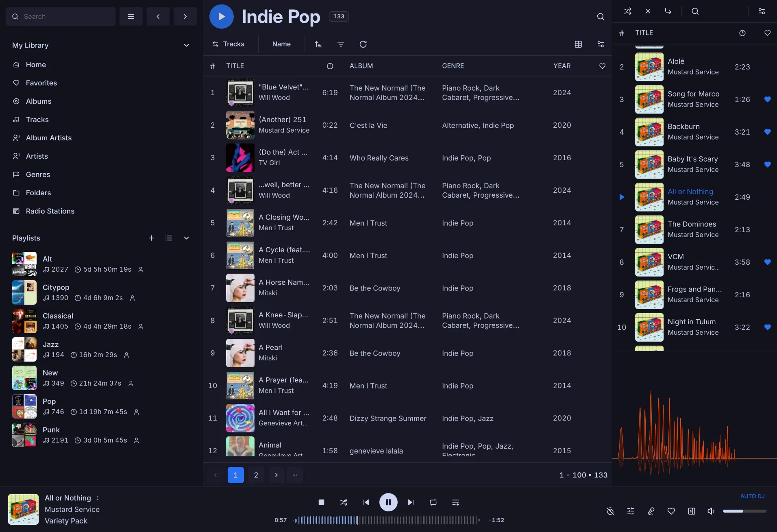Toggle the right sidebar panel
Image resolution: width=777 pixels, height=532 pixels.
click(x=692, y=511)
